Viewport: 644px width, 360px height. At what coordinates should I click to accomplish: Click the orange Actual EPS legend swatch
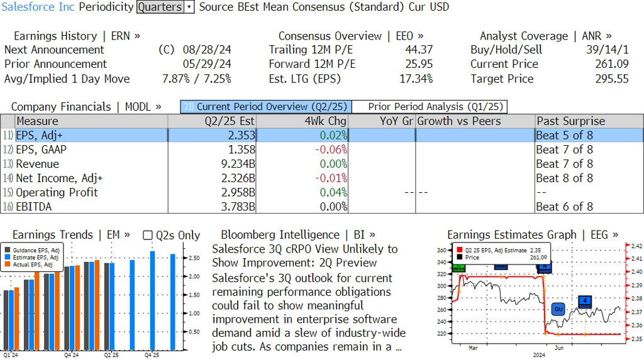click(x=8, y=265)
